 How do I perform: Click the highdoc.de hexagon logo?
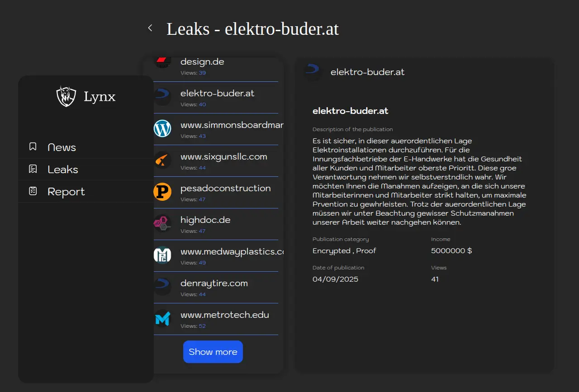[x=162, y=223]
